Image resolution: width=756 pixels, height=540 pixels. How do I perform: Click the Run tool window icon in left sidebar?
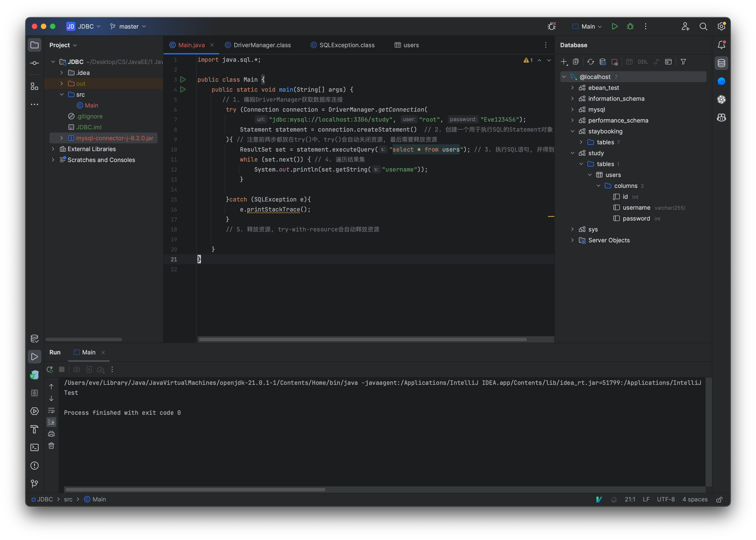[x=34, y=357]
